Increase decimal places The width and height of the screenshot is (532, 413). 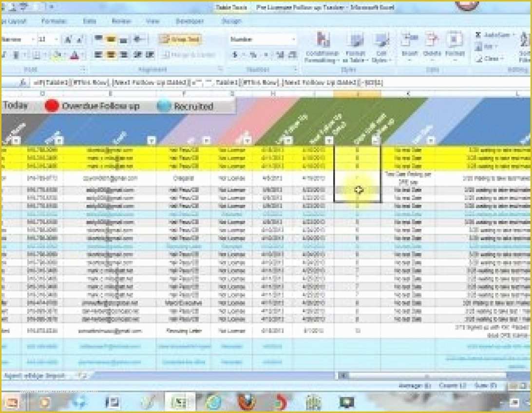pyautogui.click(x=280, y=55)
